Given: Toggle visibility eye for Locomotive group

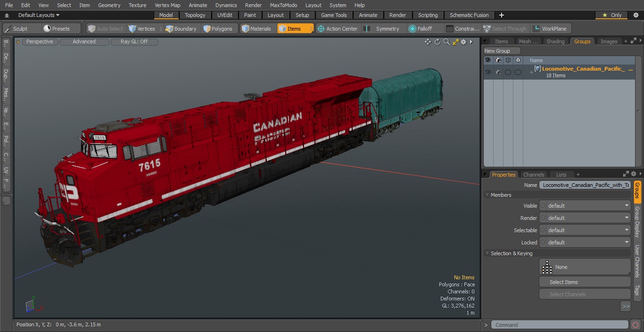Looking at the screenshot, I should click(x=488, y=72).
